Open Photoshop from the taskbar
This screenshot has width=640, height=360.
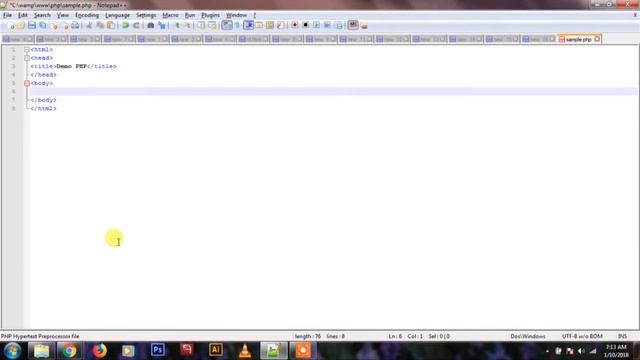pyautogui.click(x=158, y=350)
